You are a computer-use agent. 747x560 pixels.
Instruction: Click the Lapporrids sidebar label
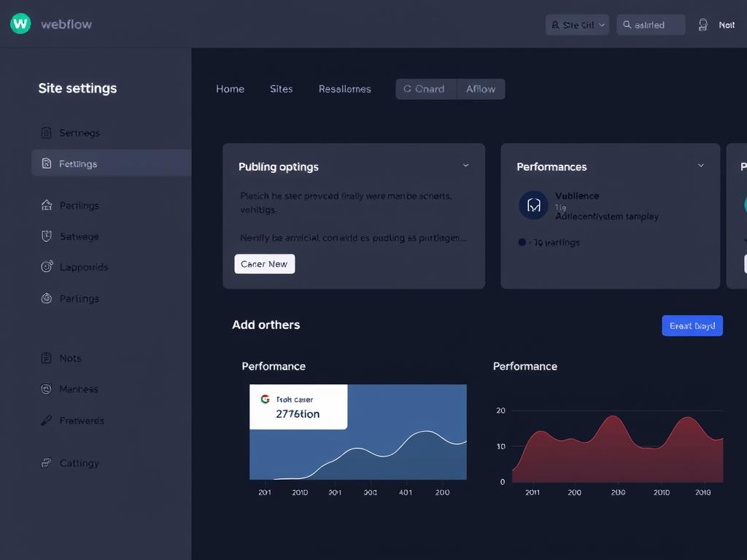84,267
